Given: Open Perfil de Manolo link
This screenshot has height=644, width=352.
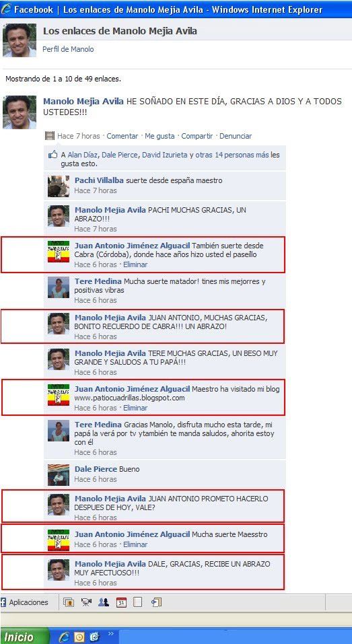Looking at the screenshot, I should (x=68, y=49).
